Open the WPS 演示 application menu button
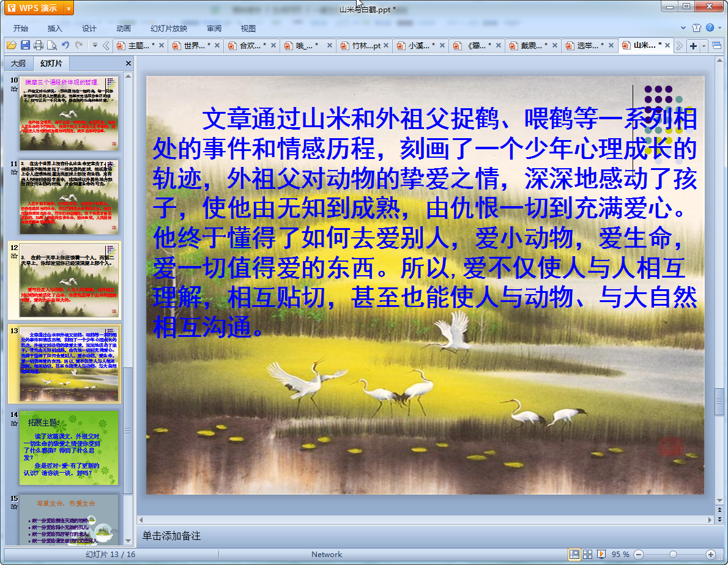Screen dimensions: 728x565 (x=32, y=8)
